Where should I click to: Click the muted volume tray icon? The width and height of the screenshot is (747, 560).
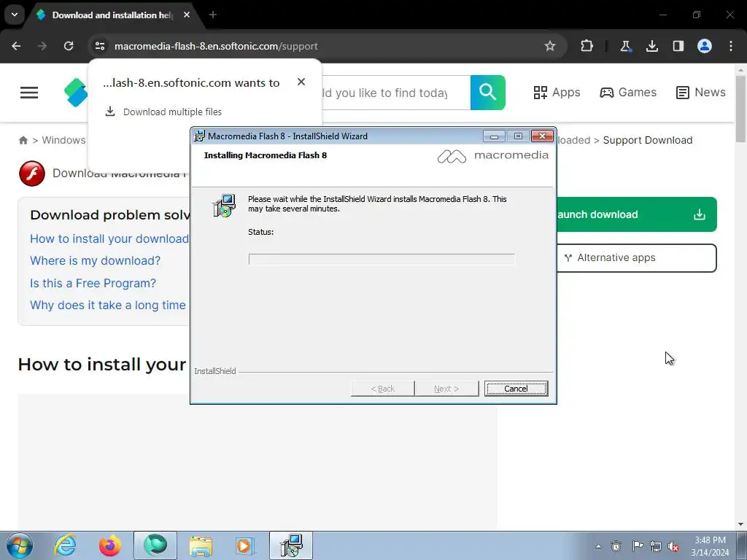pyautogui.click(x=673, y=546)
